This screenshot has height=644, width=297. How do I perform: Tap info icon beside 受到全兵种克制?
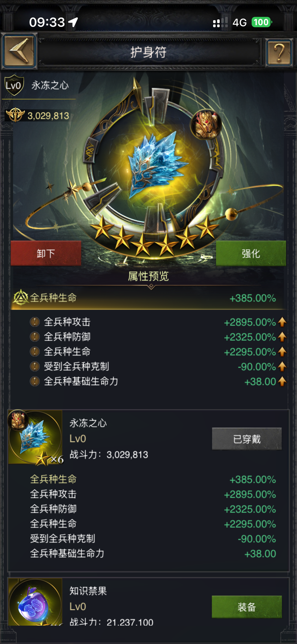[35, 366]
